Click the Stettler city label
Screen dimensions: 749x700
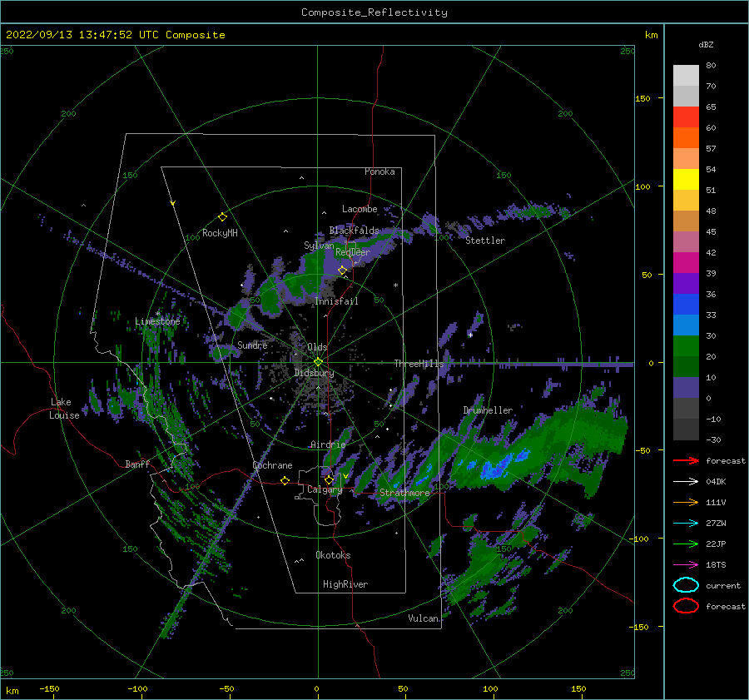pos(485,241)
